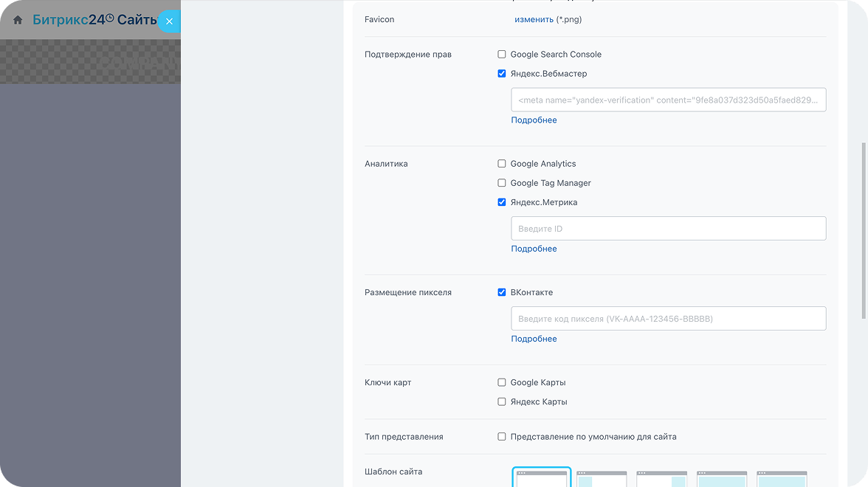
Task: Click the vertical scrollbar on right
Action: coord(864,230)
